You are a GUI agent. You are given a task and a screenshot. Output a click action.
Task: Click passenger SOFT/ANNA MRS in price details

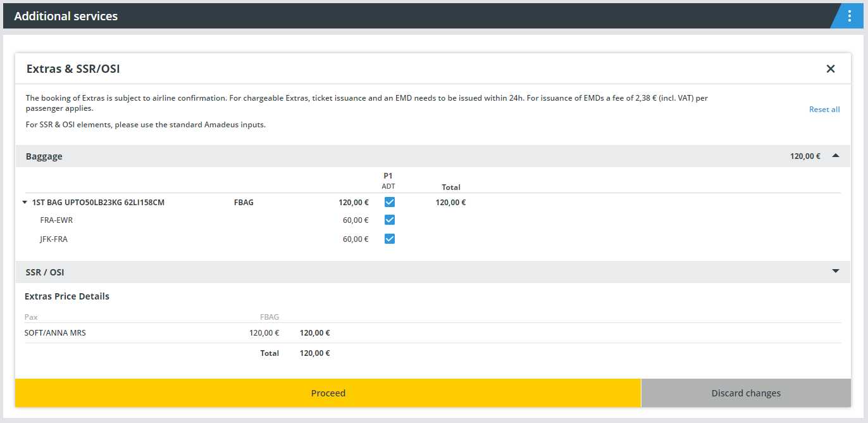coord(55,333)
